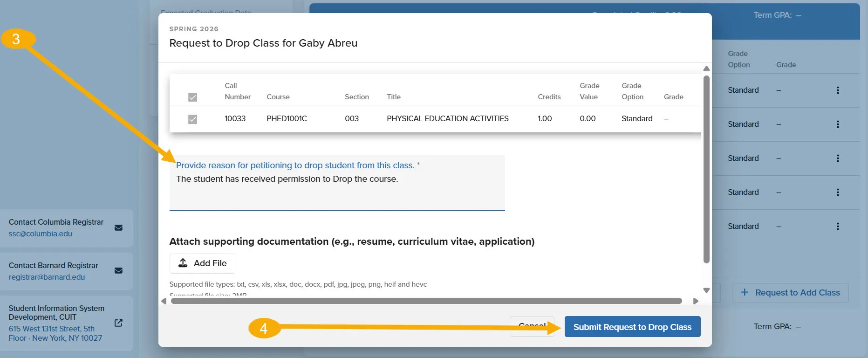Click scroll right arrow in the dialog
868x358 pixels.
696,301
